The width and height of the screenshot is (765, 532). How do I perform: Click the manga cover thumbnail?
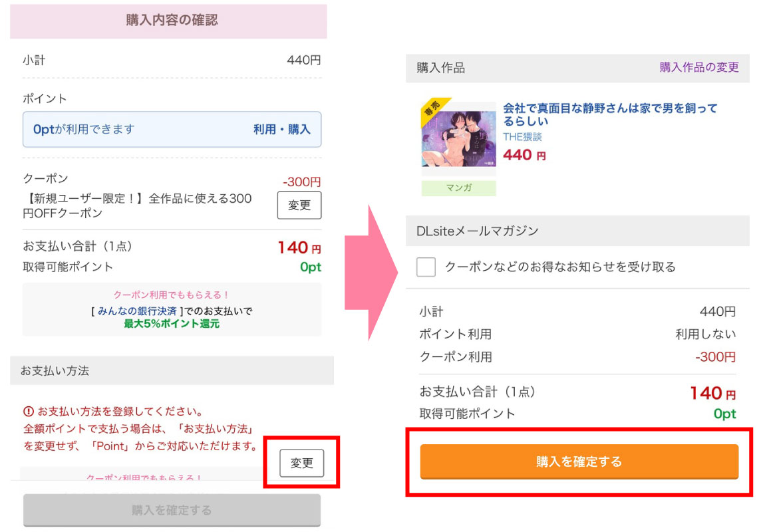coord(458,138)
